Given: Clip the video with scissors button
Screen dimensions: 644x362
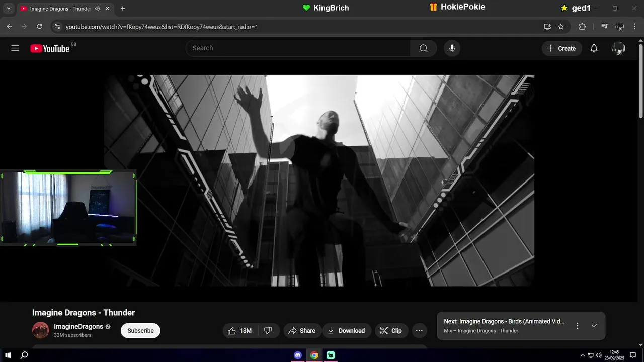Looking at the screenshot, I should 391,331.
